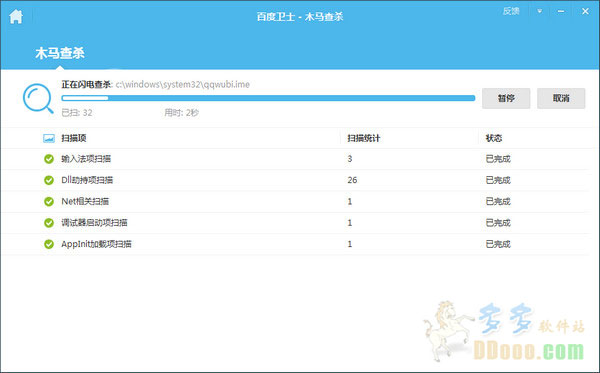Click the 扫描项 column header
The width and height of the screenshot is (600, 373).
coord(74,138)
